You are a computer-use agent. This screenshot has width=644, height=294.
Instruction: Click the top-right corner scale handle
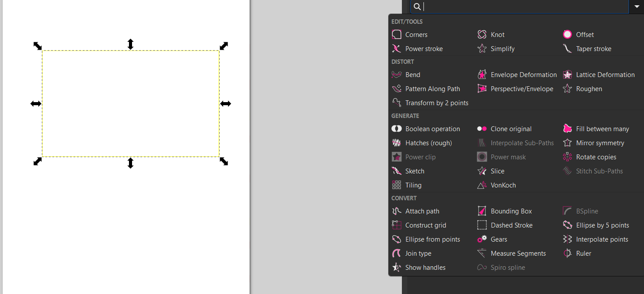point(224,46)
